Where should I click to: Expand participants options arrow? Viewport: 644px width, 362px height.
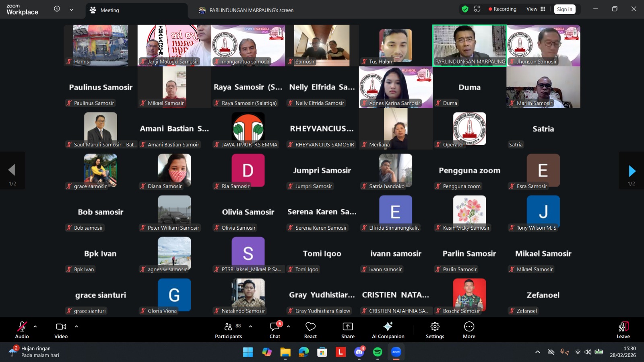pyautogui.click(x=251, y=326)
